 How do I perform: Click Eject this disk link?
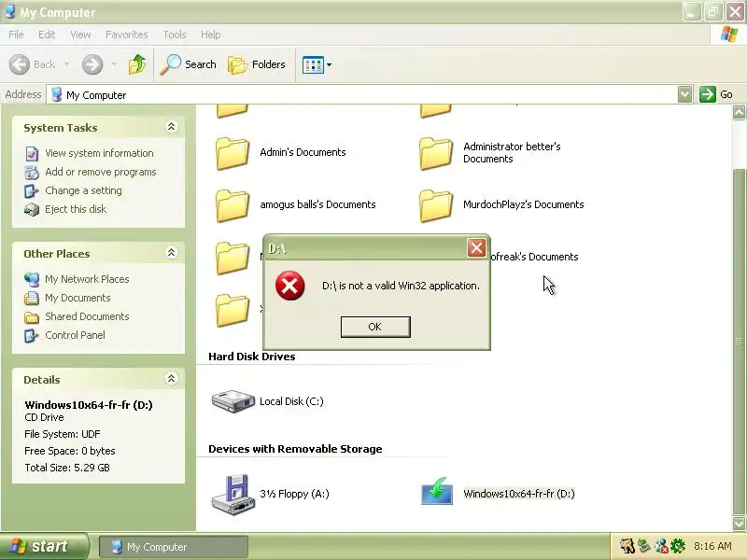click(76, 209)
